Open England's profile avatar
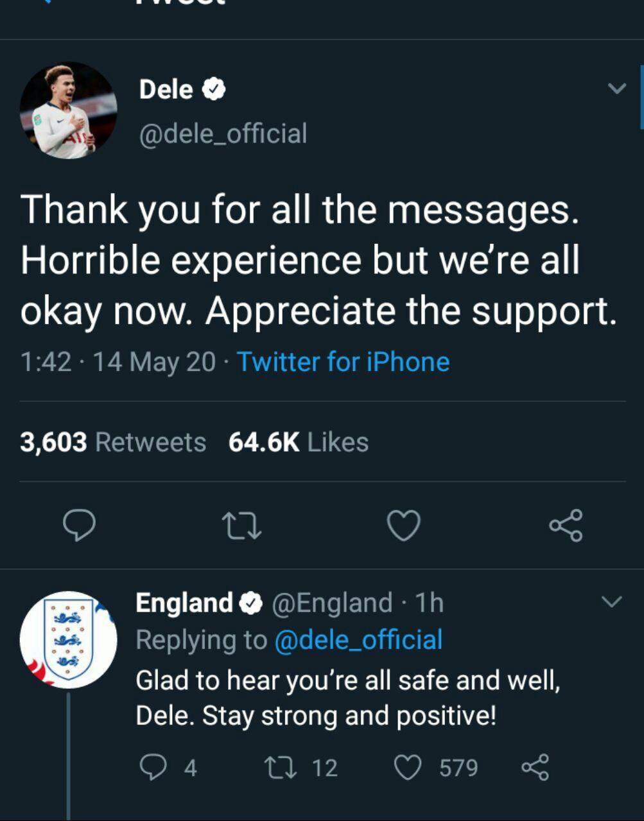The height and width of the screenshot is (821, 644). 68,639
